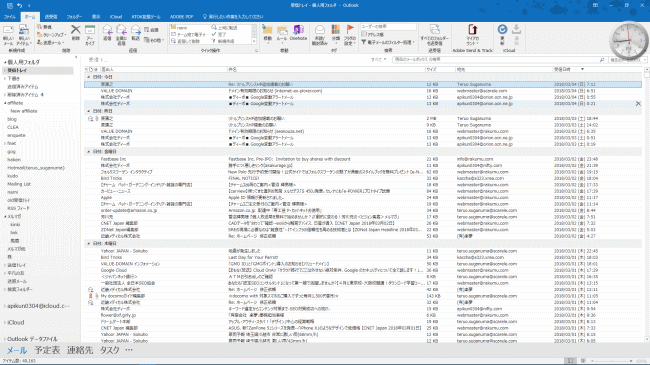Open the More respond options dropdown
This screenshot has height=365, width=650.
click(153, 40)
